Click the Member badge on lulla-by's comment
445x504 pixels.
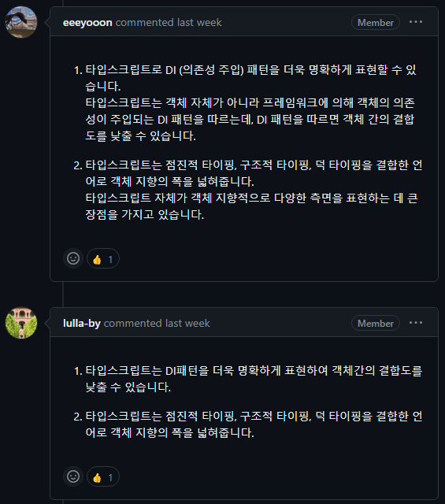[376, 324]
